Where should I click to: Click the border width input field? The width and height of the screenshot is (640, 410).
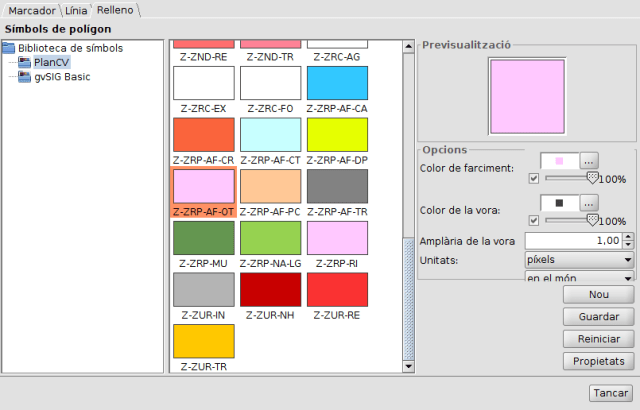[x=572, y=240]
